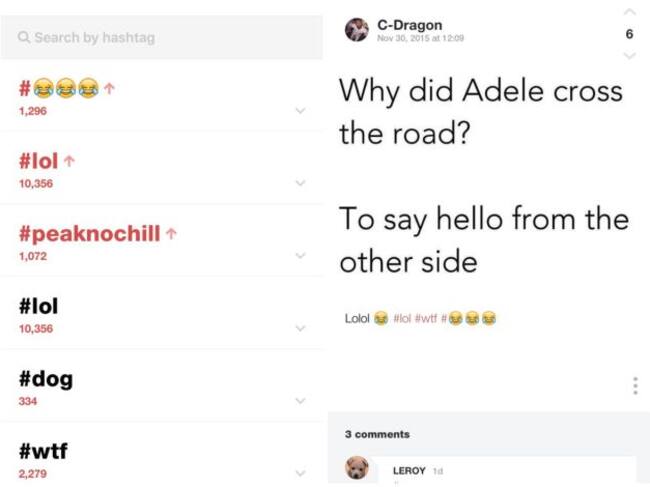This screenshot has height=487, width=650.
Task: Open C-Dragon username profile link
Action: coord(409,25)
